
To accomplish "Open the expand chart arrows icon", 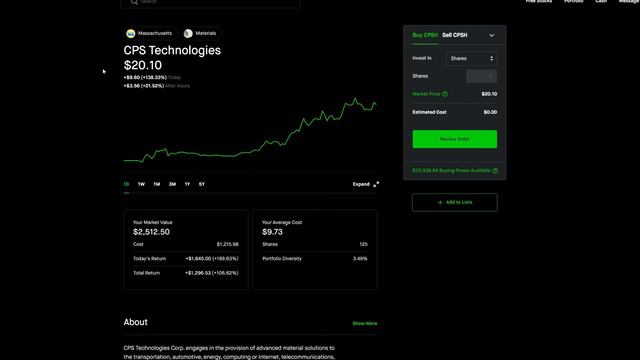I will pyautogui.click(x=376, y=184).
